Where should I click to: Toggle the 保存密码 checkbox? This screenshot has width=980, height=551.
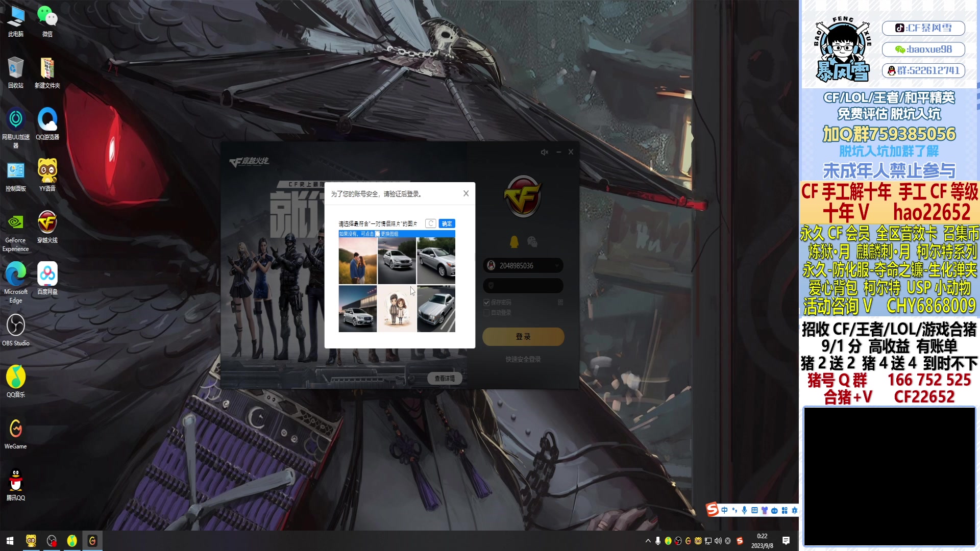coord(486,303)
